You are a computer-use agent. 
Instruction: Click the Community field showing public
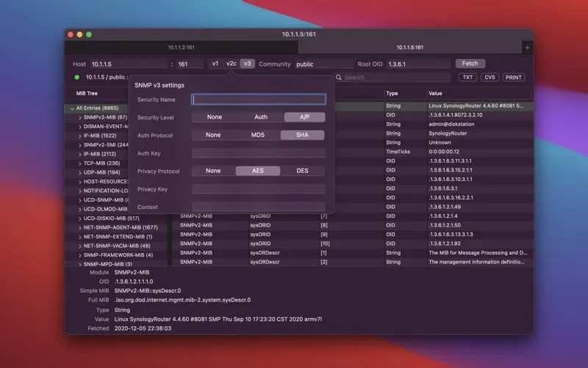(x=324, y=64)
